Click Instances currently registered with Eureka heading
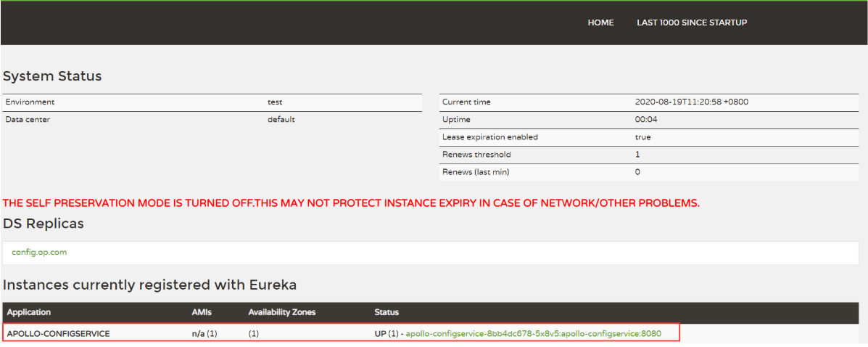This screenshot has width=868, height=347. coord(150,285)
